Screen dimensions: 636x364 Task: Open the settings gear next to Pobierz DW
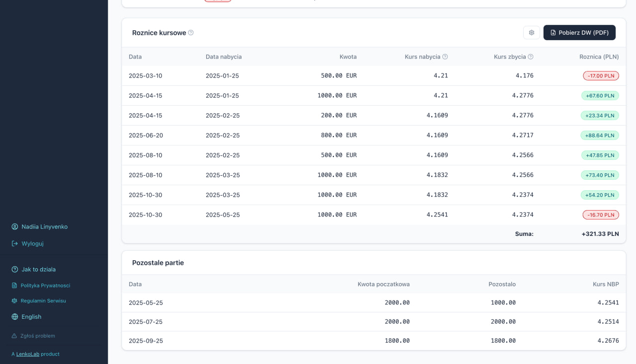tap(532, 33)
